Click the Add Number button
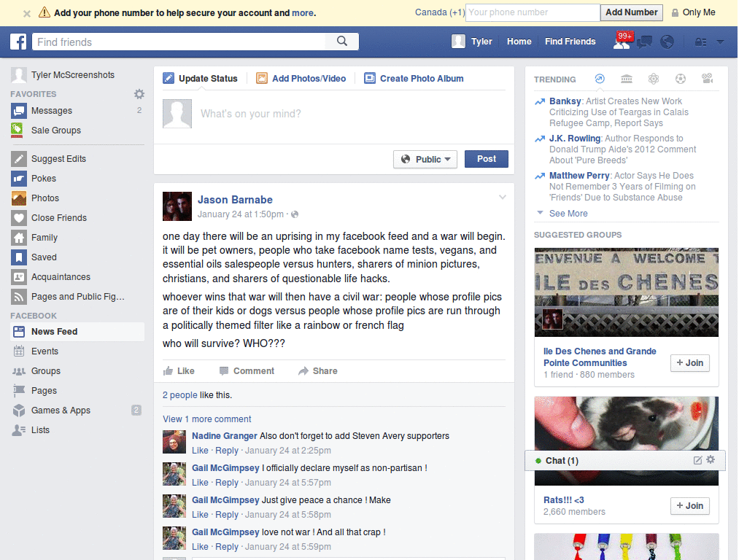This screenshot has height=560, width=747. (631, 12)
